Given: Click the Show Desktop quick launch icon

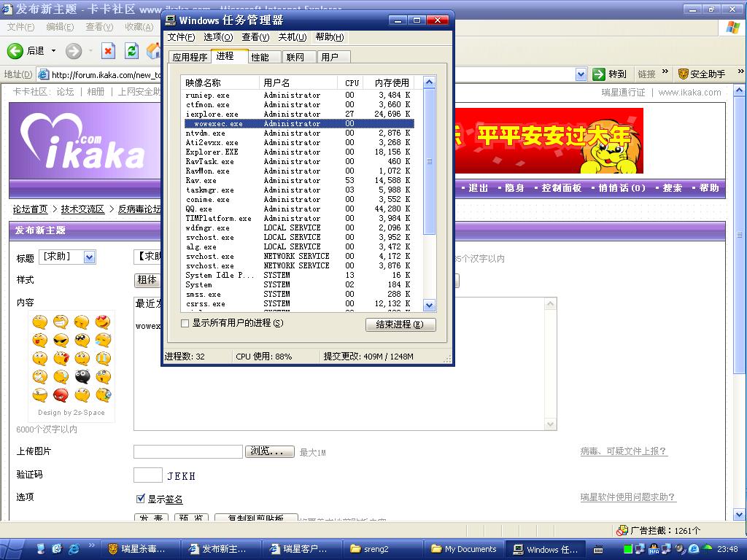Looking at the screenshot, I should (41, 549).
